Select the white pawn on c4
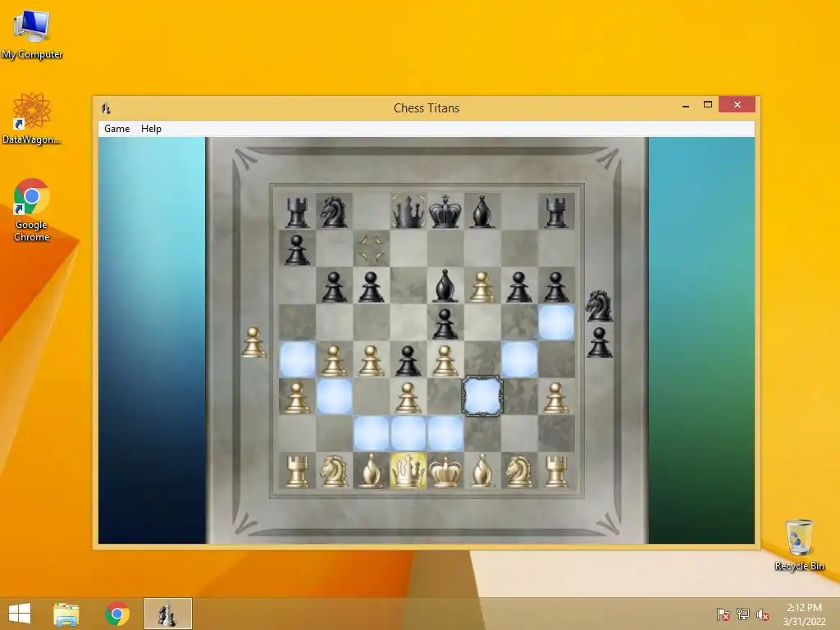Image resolution: width=840 pixels, height=630 pixels. 372,361
